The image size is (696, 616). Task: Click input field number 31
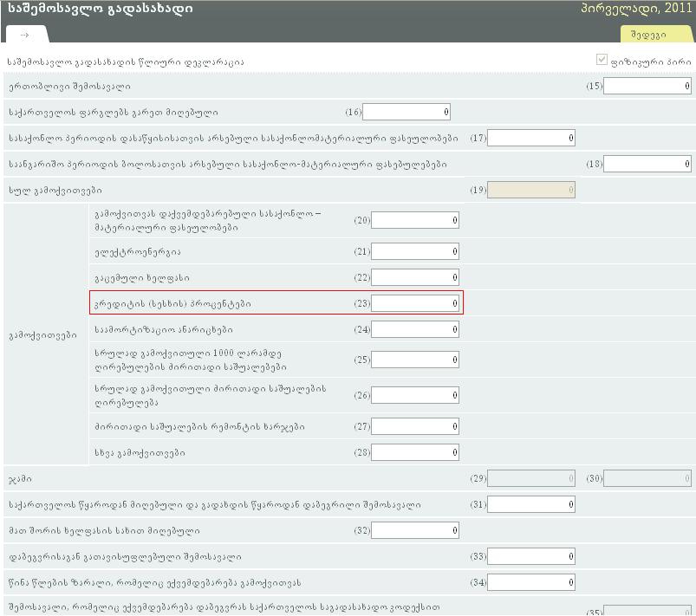point(530,504)
